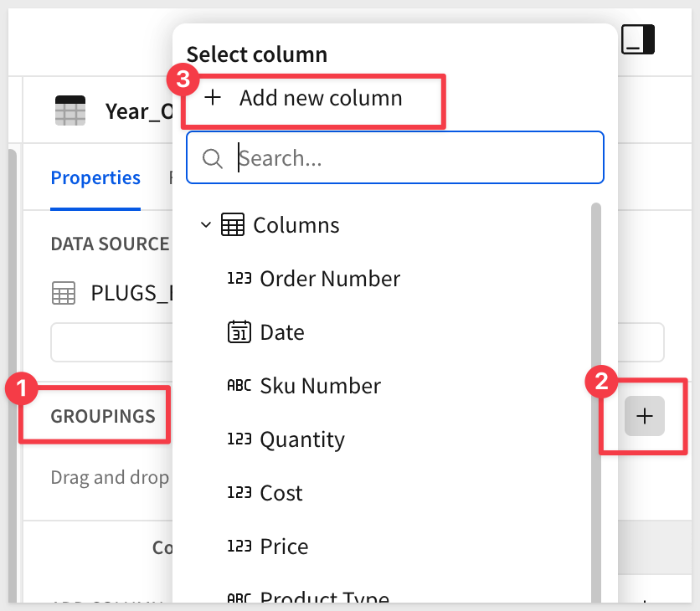The width and height of the screenshot is (700, 611).
Task: Click the table icon next to Year_O title
Action: coord(70,111)
